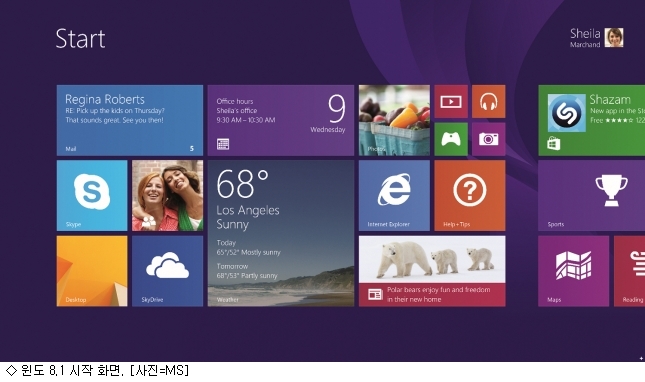The image size is (645, 382).
Task: Open the Shazam Store tile
Action: pyautogui.click(x=592, y=120)
